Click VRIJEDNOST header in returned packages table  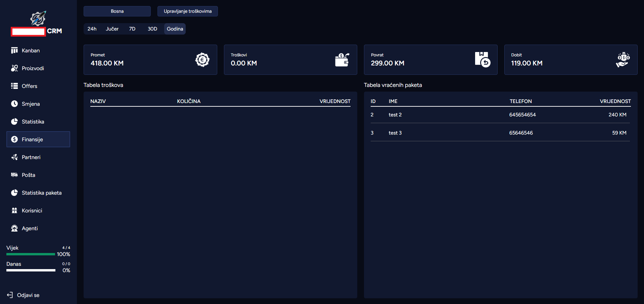click(x=615, y=101)
